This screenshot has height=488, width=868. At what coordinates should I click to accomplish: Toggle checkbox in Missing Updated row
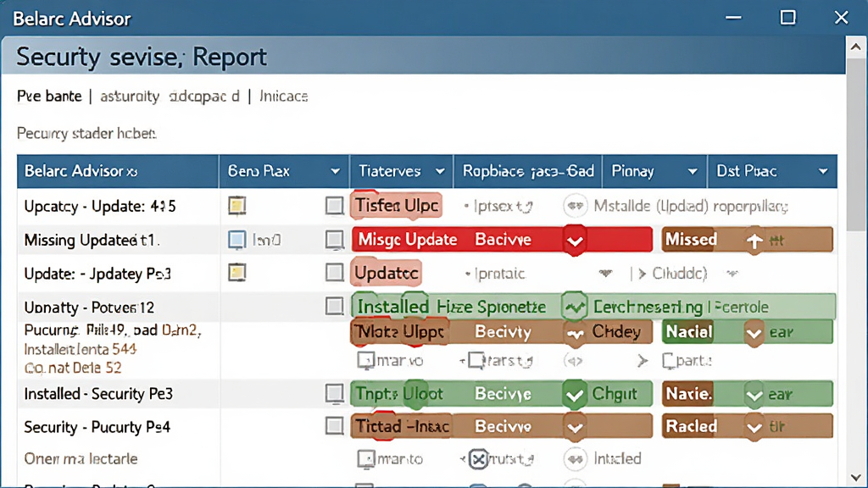coord(334,240)
